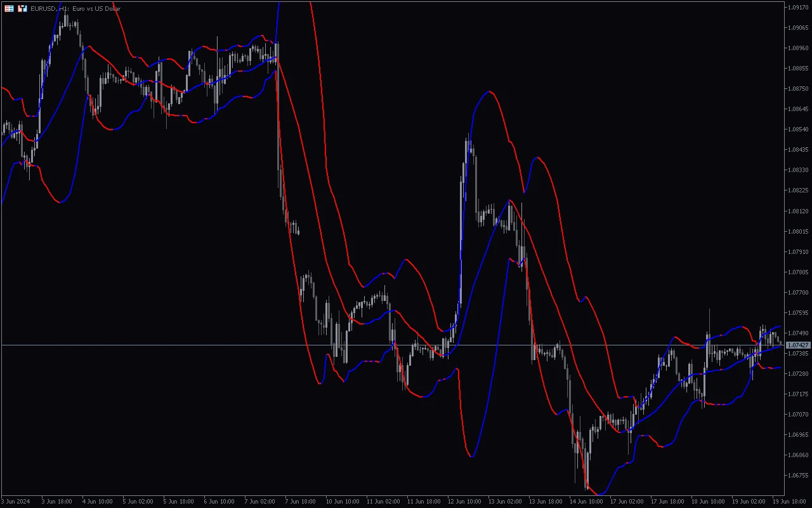Select the 12 Jun 10:00 time marker
Image resolution: width=812 pixels, height=508 pixels.
pos(463,501)
